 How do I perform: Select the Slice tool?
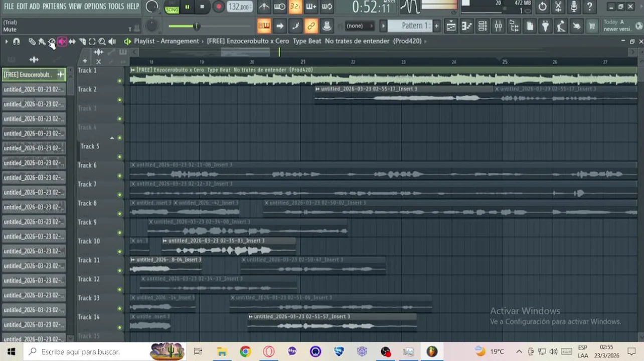(x=82, y=42)
